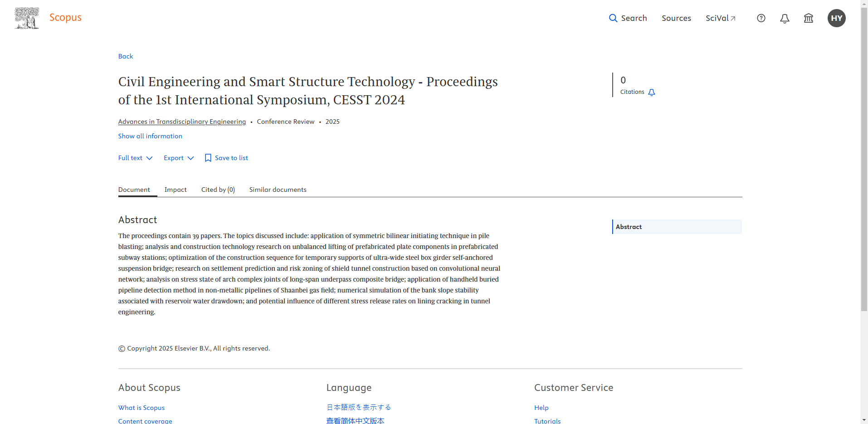The height and width of the screenshot is (424, 868).
Task: Select the Document tab
Action: (x=134, y=190)
